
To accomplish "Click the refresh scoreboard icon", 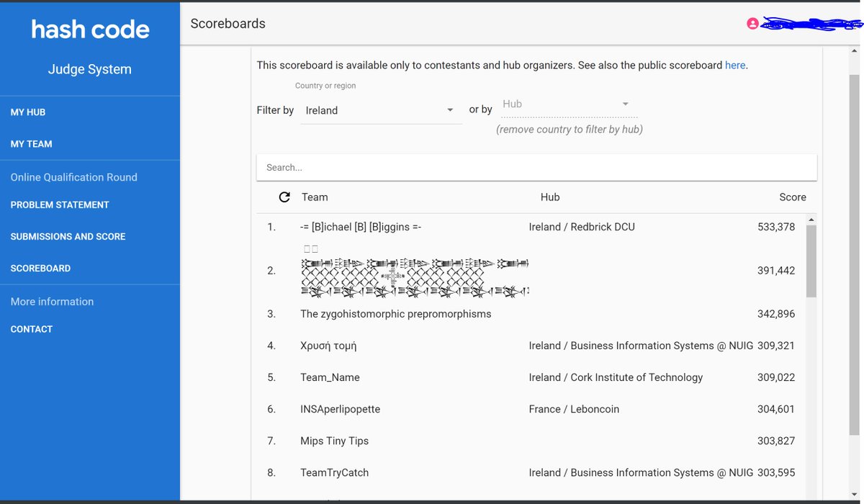I will point(284,197).
